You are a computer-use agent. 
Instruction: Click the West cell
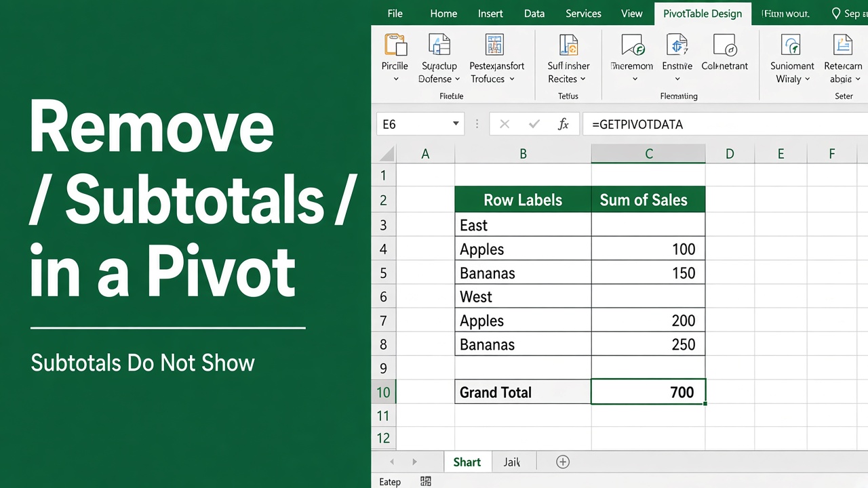(x=523, y=296)
